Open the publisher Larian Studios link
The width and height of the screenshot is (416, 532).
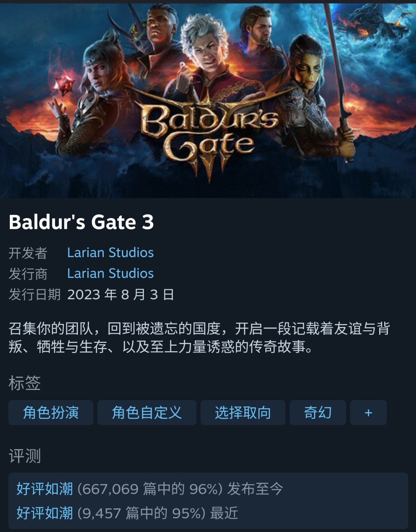(x=110, y=273)
